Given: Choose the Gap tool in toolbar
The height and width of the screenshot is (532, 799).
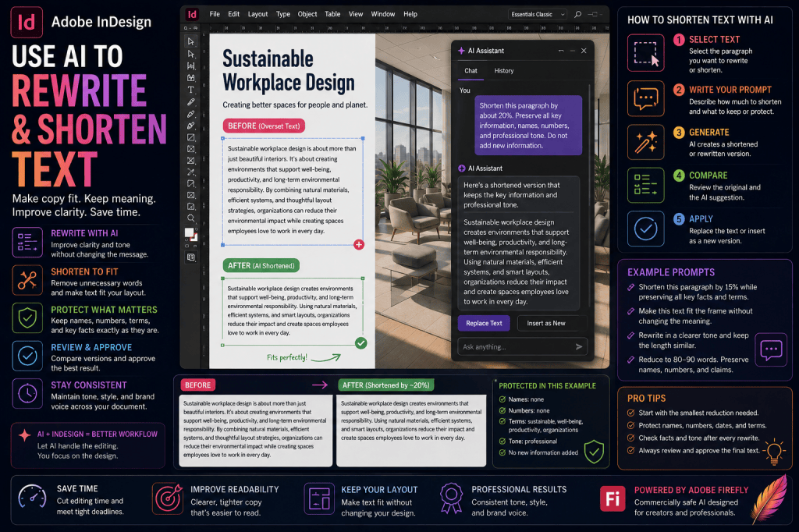Looking at the screenshot, I should [x=191, y=66].
